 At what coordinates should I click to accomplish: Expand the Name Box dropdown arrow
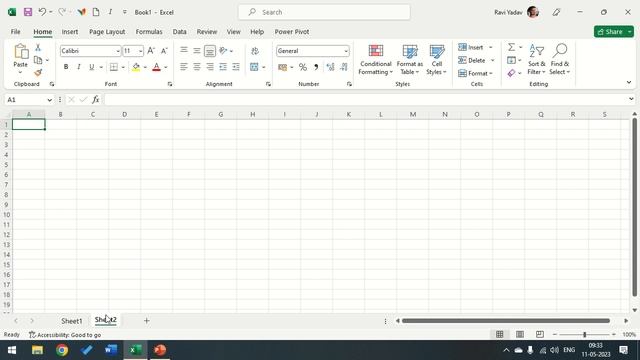pyautogui.click(x=49, y=100)
